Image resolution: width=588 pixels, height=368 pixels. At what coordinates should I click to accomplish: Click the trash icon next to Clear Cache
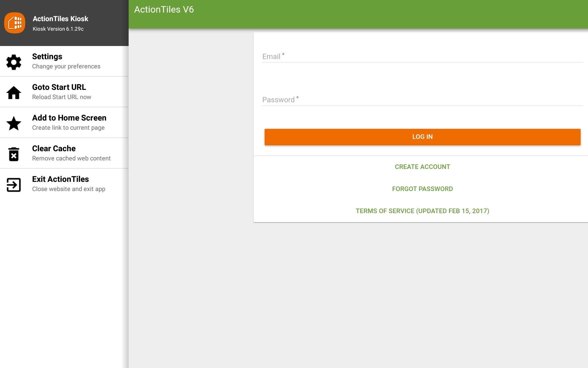(x=14, y=154)
